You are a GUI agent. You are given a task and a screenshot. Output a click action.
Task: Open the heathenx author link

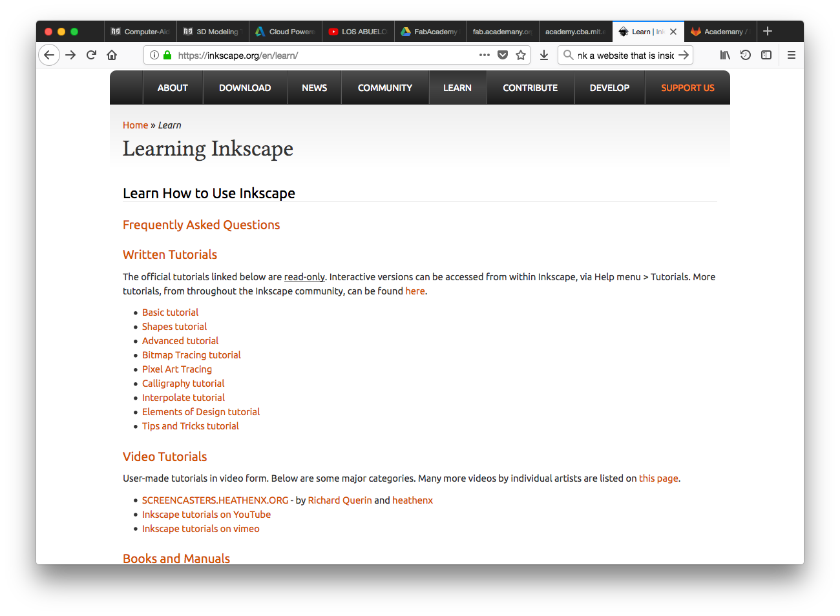[412, 500]
